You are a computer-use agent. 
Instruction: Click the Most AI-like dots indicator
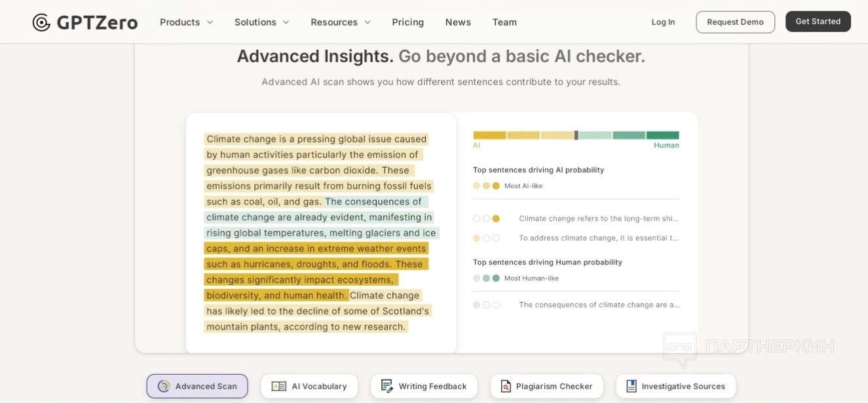[486, 186]
